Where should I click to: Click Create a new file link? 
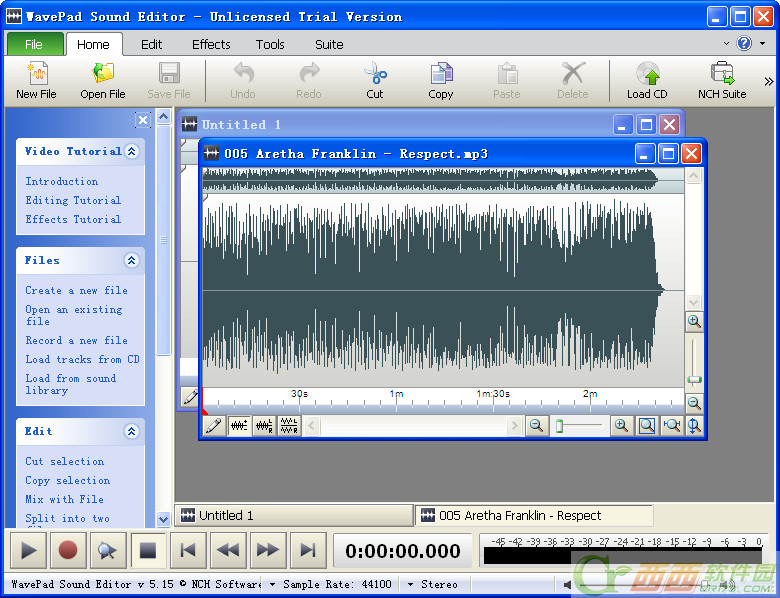pyautogui.click(x=77, y=291)
